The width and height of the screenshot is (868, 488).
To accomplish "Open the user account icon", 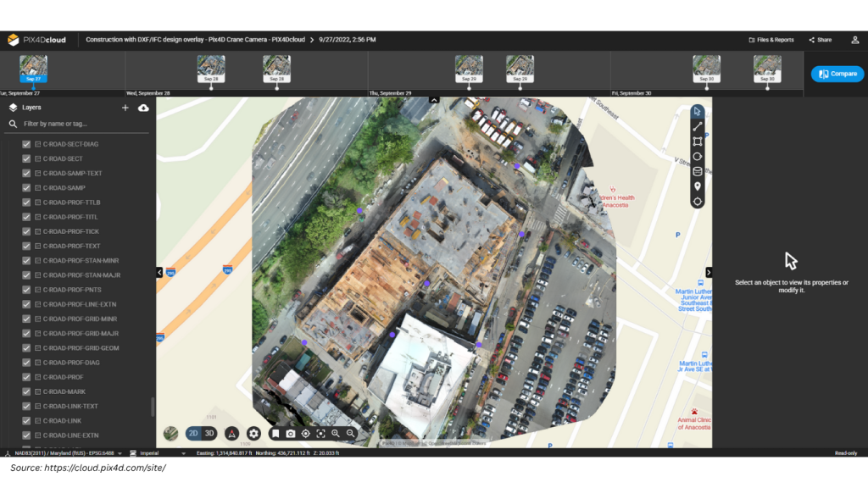I will point(854,40).
